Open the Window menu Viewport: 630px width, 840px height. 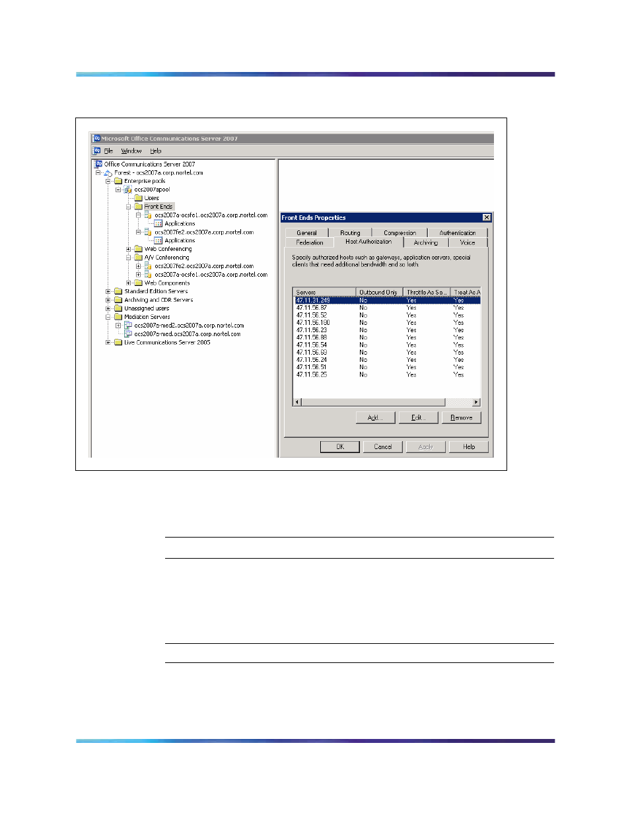click(131, 151)
